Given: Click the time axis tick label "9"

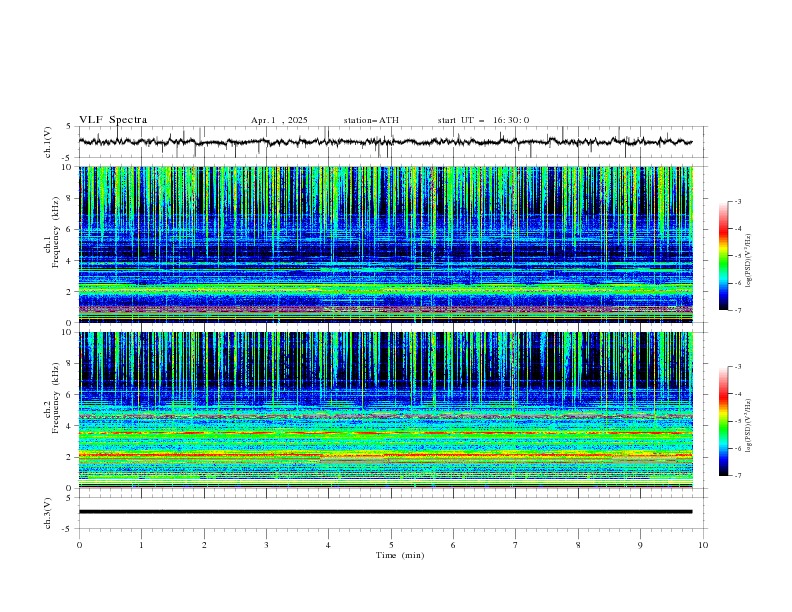Looking at the screenshot, I should coord(640,545).
